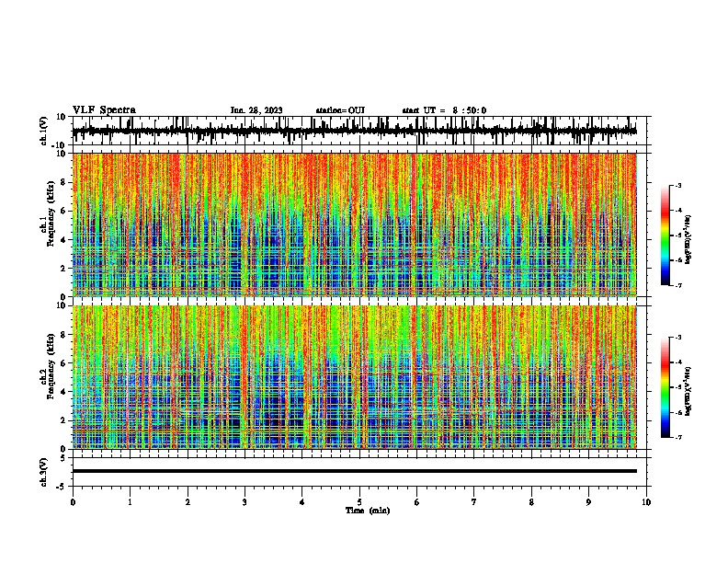Image resolution: width=728 pixels, height=563 pixels.
Task: Click the station= label in the header
Action: (x=340, y=110)
